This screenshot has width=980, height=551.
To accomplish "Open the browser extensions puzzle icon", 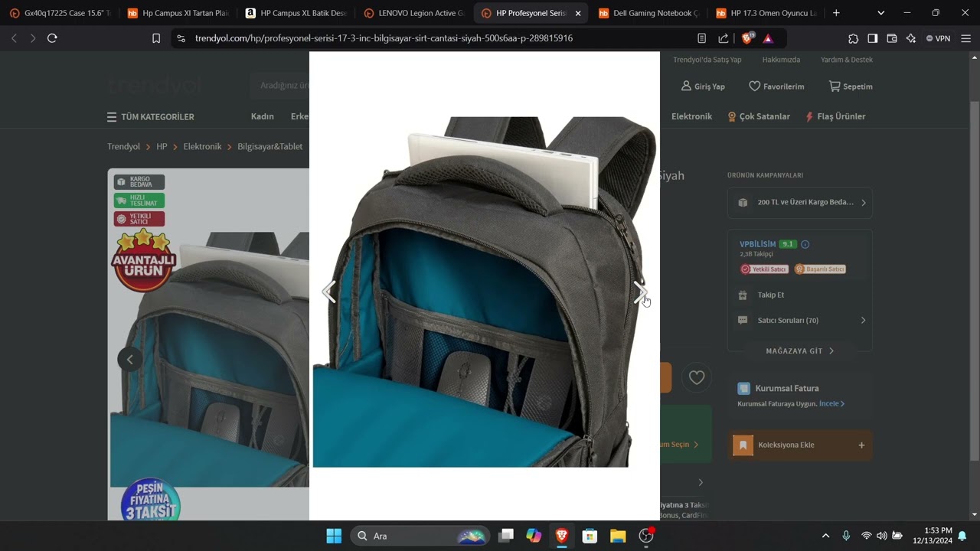I will (854, 38).
